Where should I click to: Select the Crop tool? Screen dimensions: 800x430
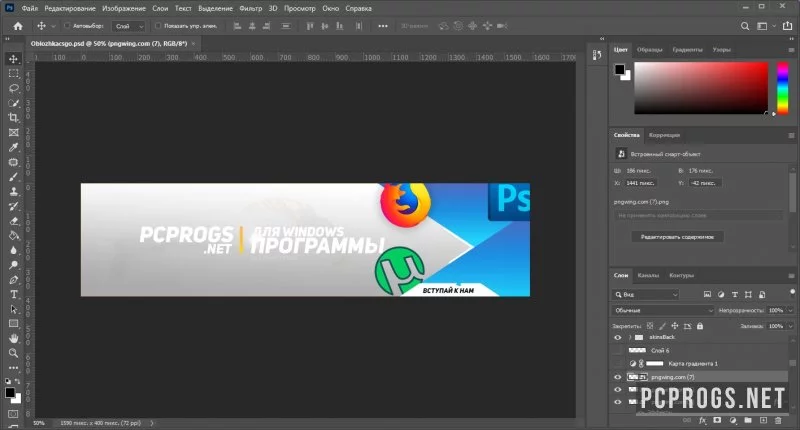coord(14,118)
